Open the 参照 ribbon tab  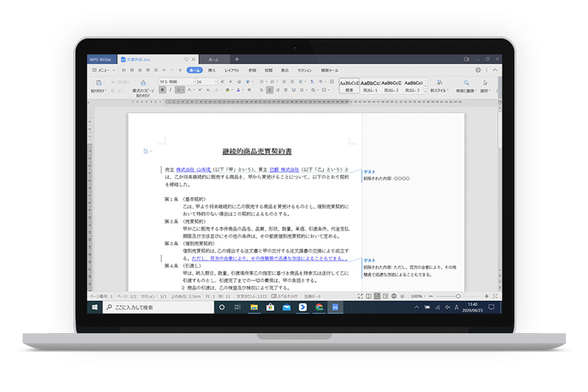pyautogui.click(x=252, y=71)
